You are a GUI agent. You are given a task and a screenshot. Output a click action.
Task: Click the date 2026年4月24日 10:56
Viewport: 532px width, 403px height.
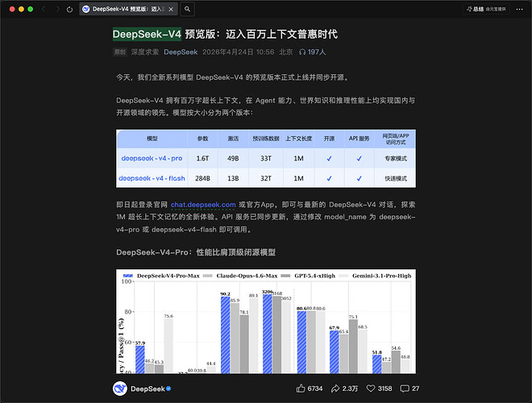click(238, 52)
